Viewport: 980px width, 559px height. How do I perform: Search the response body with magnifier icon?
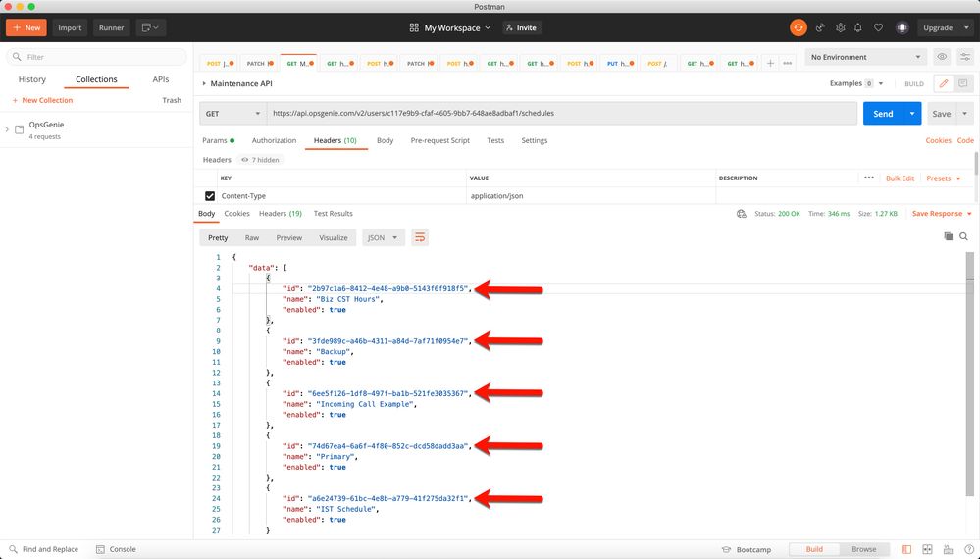click(x=963, y=236)
